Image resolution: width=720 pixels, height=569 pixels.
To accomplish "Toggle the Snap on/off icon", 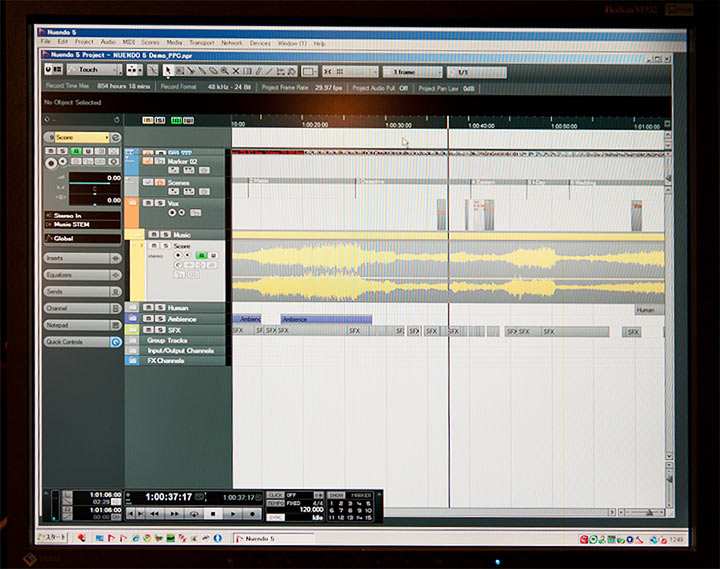I will pyautogui.click(x=328, y=72).
